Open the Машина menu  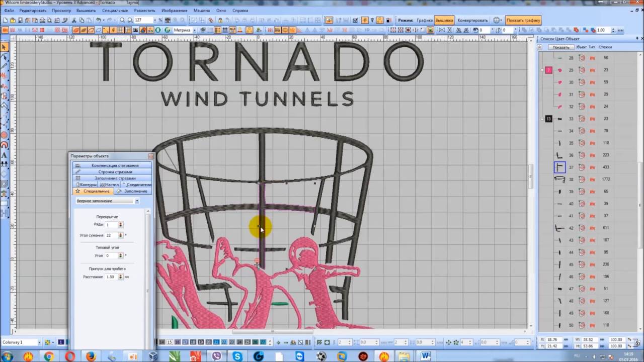click(202, 11)
